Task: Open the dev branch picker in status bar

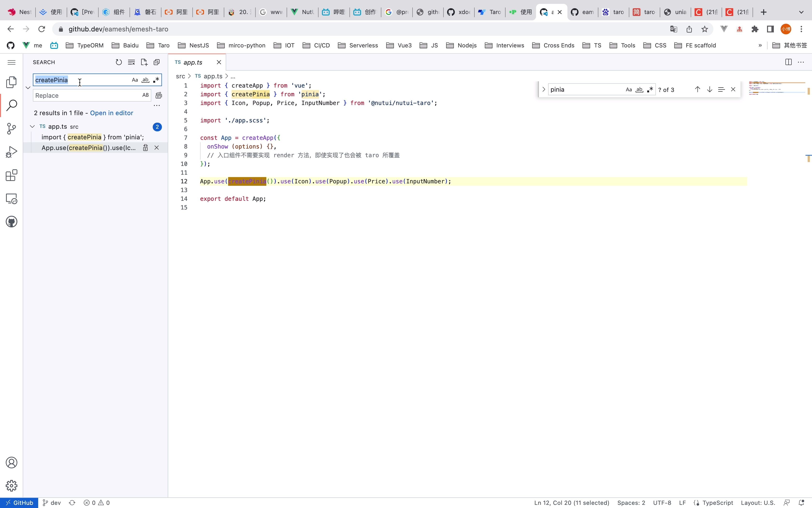Action: (52, 503)
